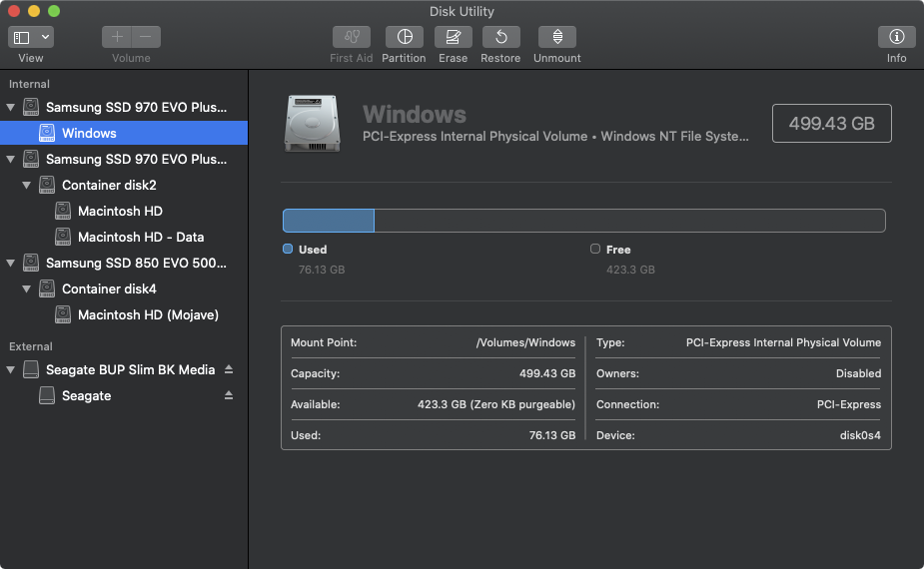Viewport: 924px width, 569px height.
Task: Collapse Container disk4 disclosure triangle
Action: pyautogui.click(x=27, y=288)
